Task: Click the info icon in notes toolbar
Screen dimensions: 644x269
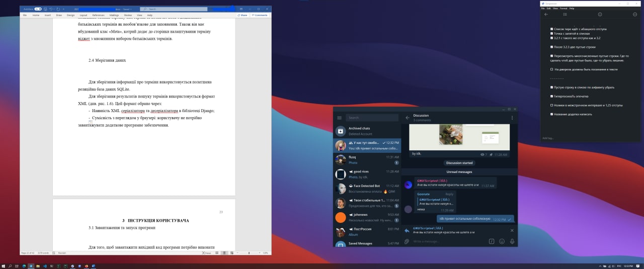Action: pos(600,15)
